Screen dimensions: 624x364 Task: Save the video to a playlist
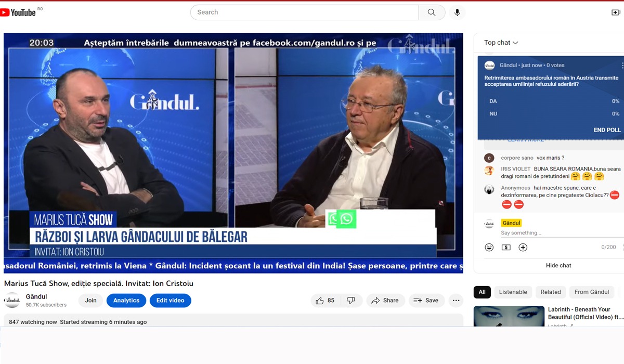pyautogui.click(x=426, y=301)
